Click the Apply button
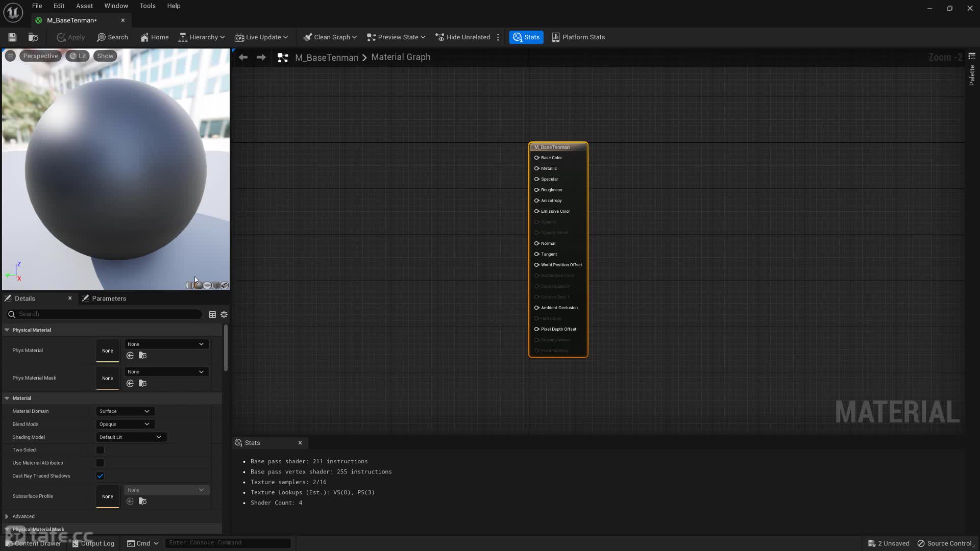Screen dimensions: 980x551 pos(71,37)
